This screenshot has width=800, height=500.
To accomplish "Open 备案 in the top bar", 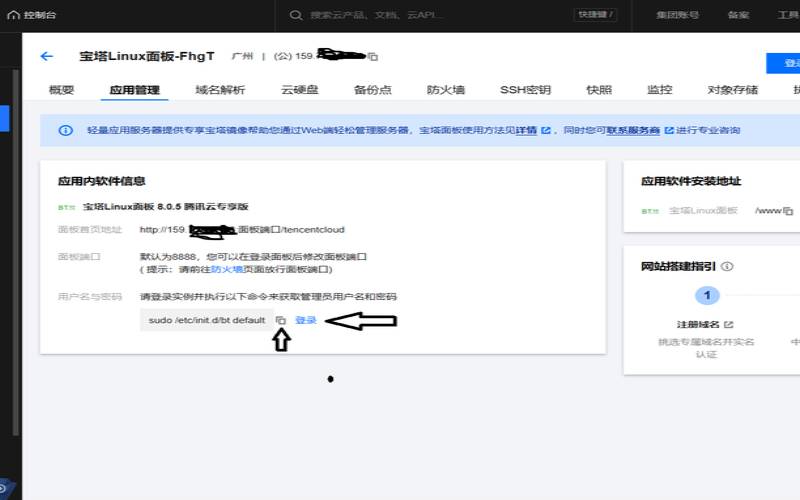I will pyautogui.click(x=738, y=15).
